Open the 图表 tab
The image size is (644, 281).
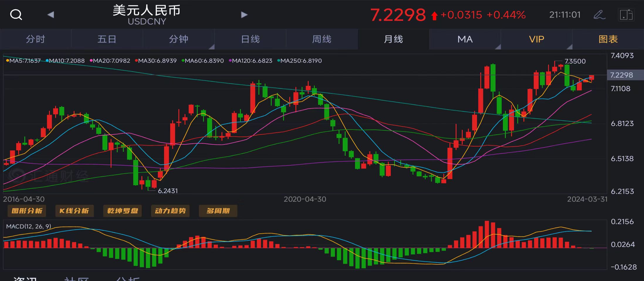click(608, 39)
